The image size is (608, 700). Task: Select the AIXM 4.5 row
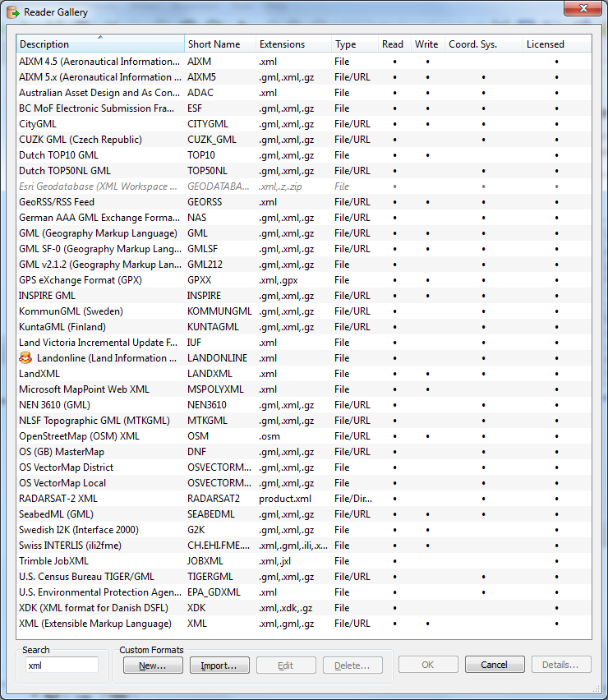pos(303,62)
